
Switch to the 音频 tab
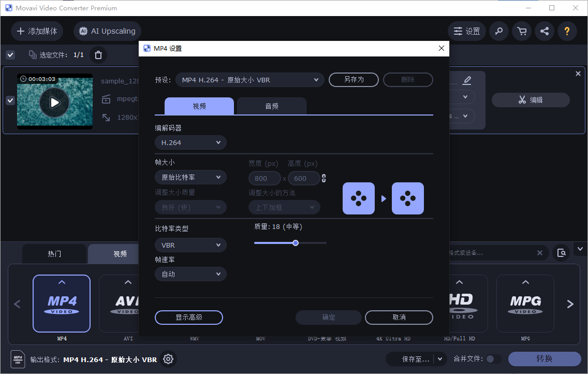[x=271, y=106]
